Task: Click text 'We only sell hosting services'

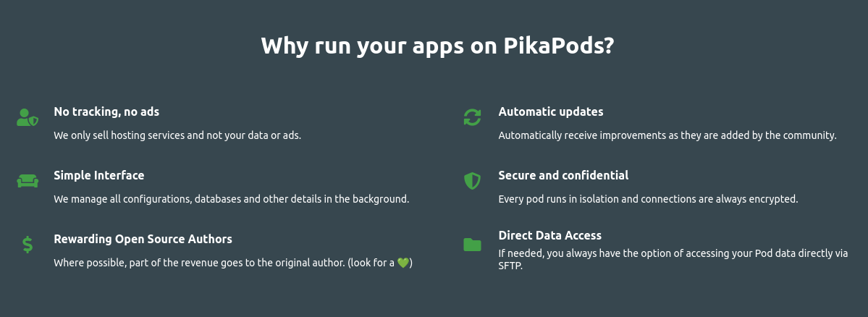Action: coord(119,135)
